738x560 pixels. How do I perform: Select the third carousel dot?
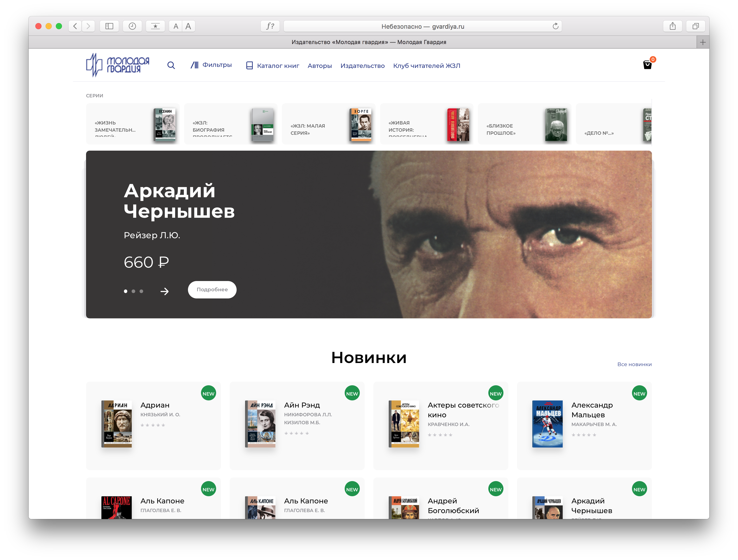[141, 291]
